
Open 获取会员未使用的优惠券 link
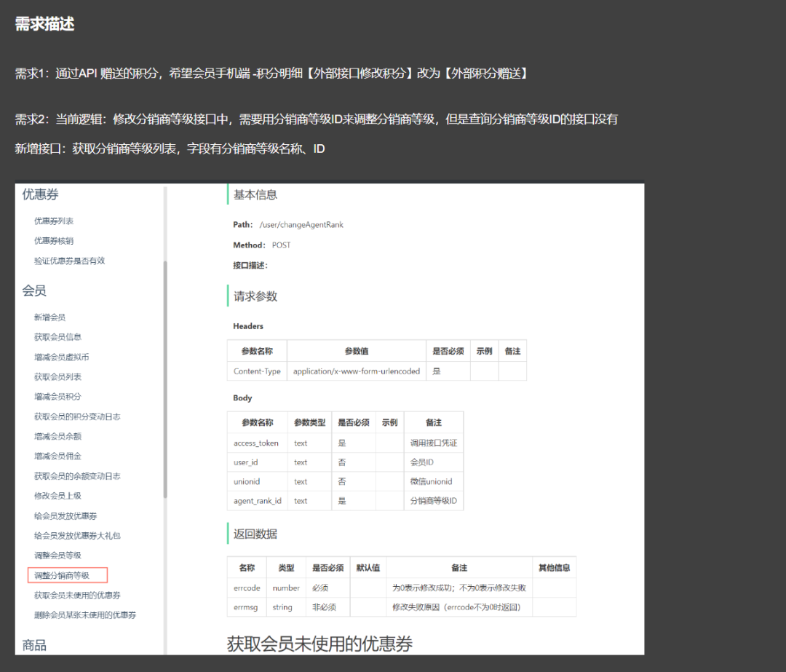(77, 596)
